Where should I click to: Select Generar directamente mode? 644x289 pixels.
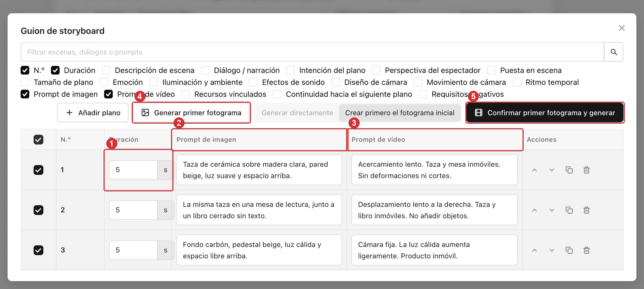[297, 113]
